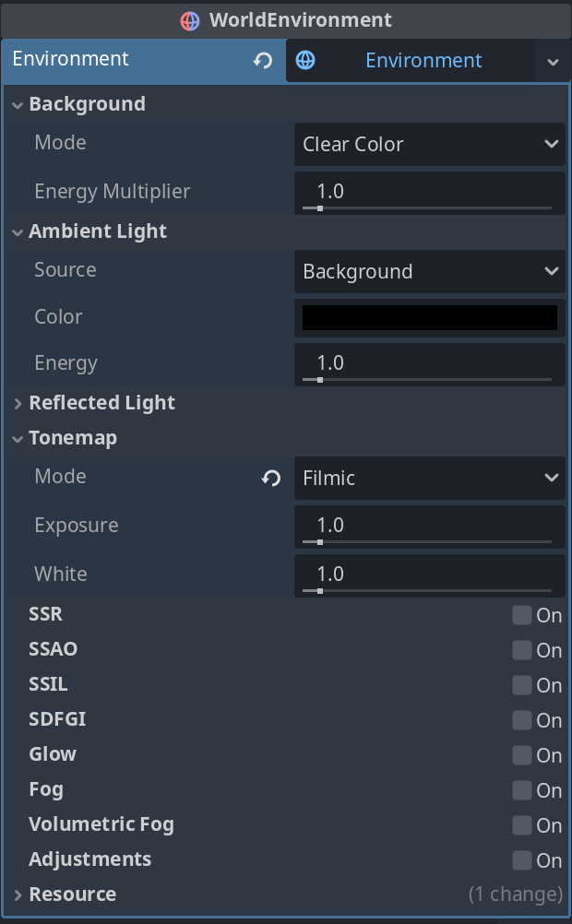Turn on the Glow checkbox

tap(522, 755)
